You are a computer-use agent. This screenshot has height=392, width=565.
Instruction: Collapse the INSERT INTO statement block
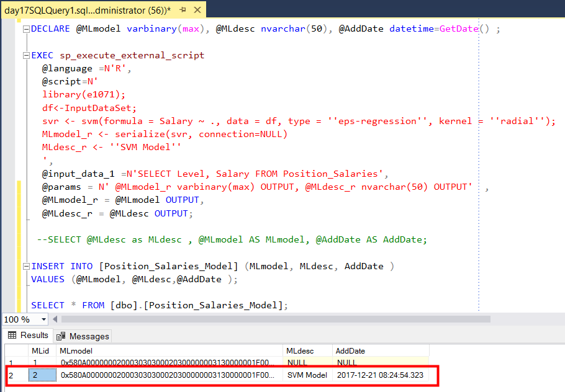[26, 266]
